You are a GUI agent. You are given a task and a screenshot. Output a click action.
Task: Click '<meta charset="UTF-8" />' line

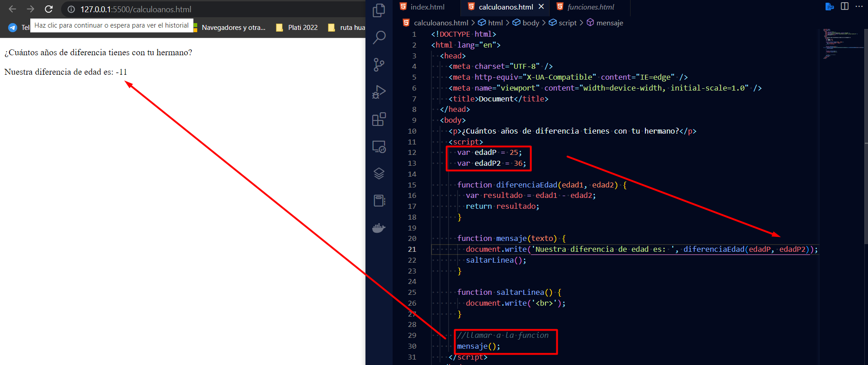[501, 66]
